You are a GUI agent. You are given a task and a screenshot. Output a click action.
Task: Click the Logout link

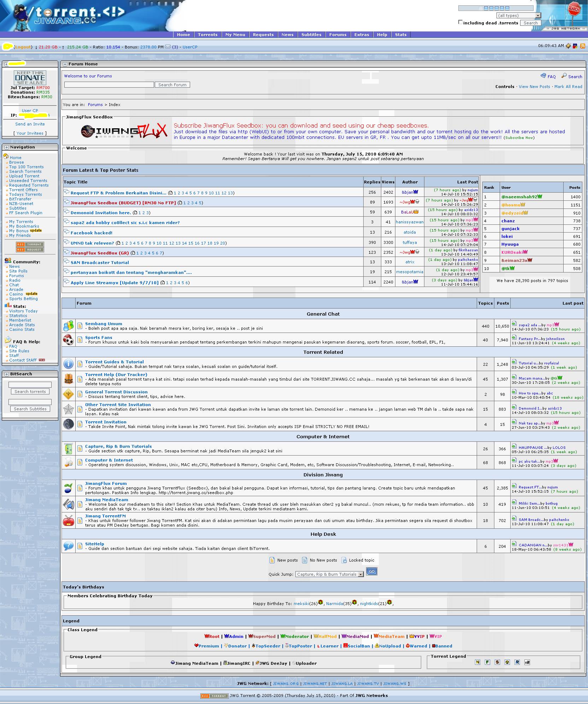(23, 47)
